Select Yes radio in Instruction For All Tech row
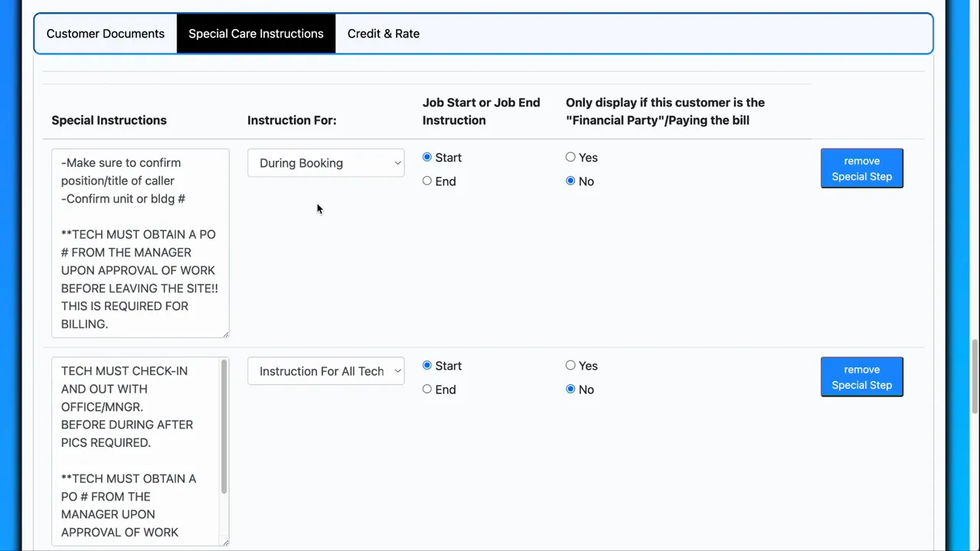Screen dimensions: 980x551 [x=570, y=365]
